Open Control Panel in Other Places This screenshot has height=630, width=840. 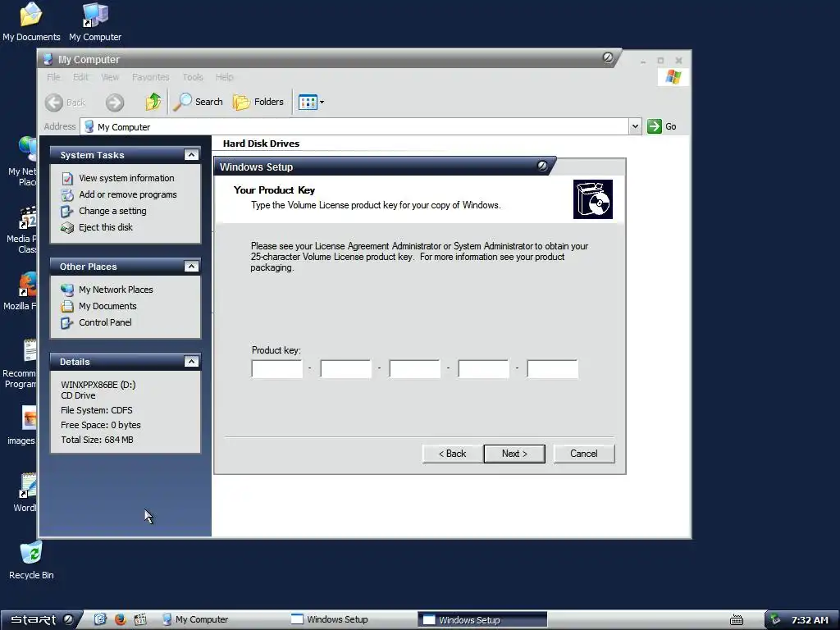[105, 322]
